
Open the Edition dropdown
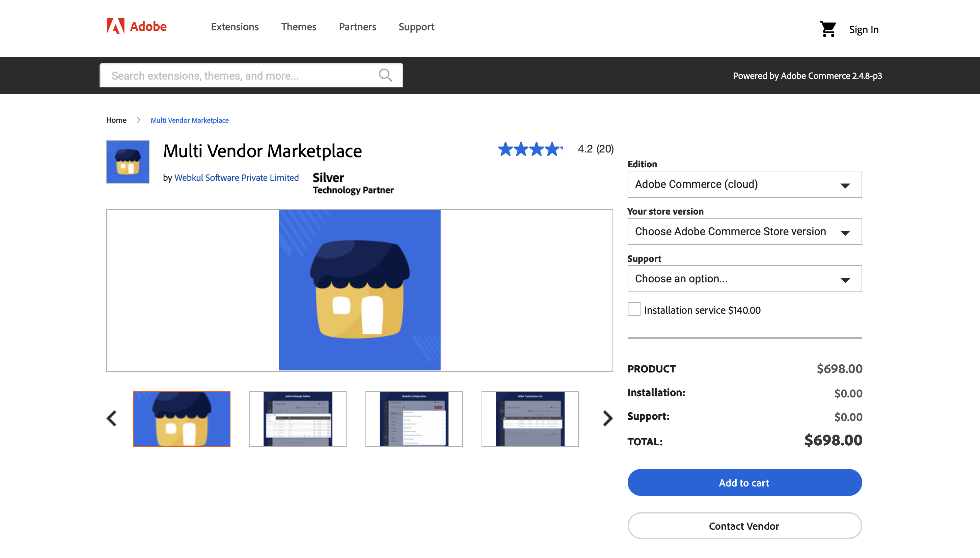click(744, 184)
